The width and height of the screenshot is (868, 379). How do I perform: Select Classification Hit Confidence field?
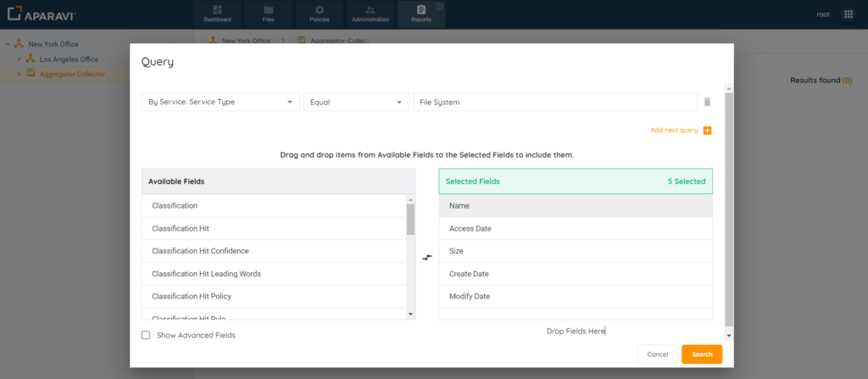(200, 251)
